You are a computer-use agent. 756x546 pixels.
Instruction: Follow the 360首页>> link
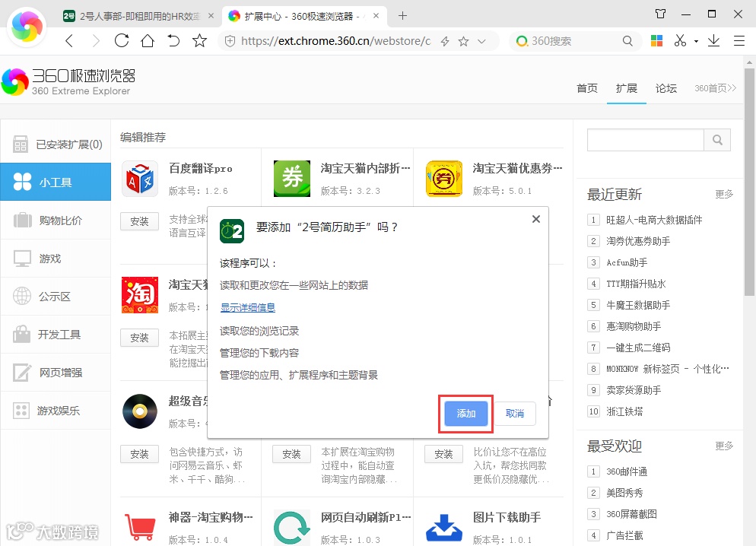click(715, 88)
